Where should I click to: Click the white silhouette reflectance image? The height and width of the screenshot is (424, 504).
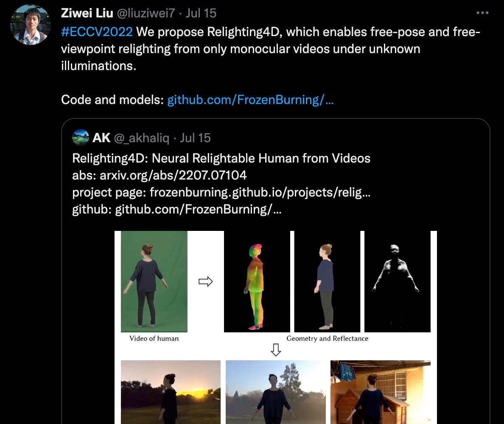[397, 281]
